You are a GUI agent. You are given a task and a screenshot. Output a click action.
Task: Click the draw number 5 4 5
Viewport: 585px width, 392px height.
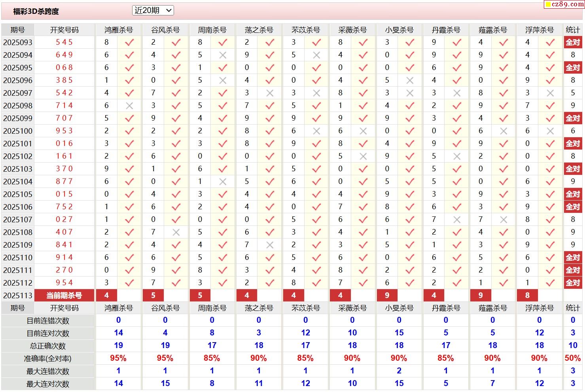tap(64, 42)
